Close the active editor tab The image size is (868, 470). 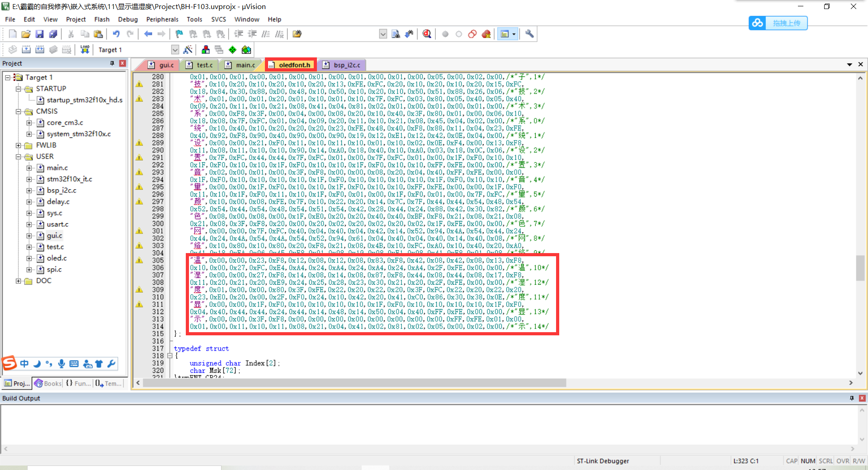[x=861, y=65]
